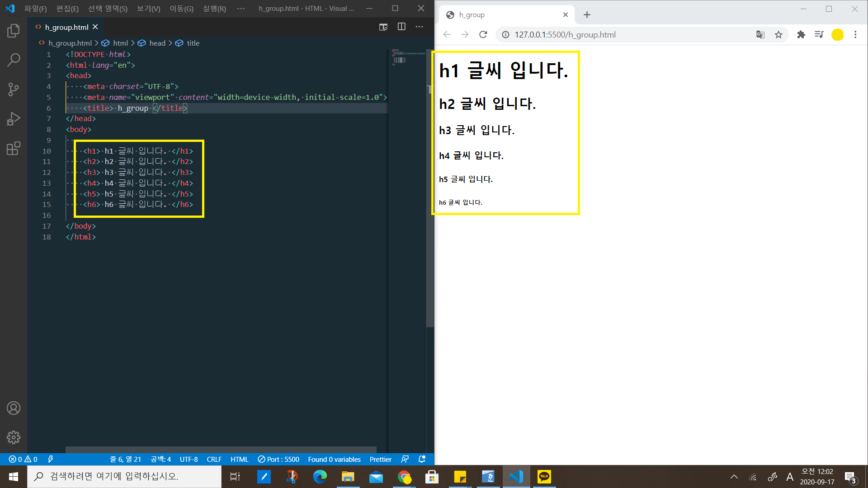The width and height of the screenshot is (868, 488).
Task: Click CRLF end-of-line selector
Action: [214, 459]
